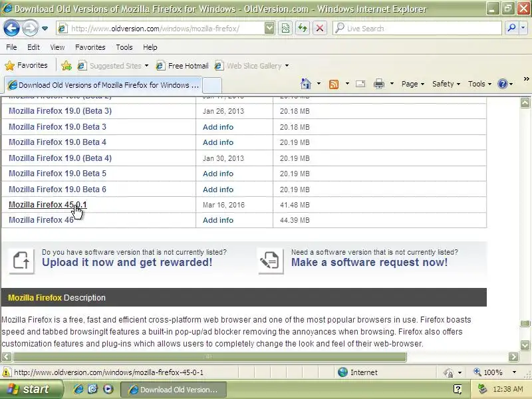
Task: Click the Live Search box
Action: click(417, 29)
